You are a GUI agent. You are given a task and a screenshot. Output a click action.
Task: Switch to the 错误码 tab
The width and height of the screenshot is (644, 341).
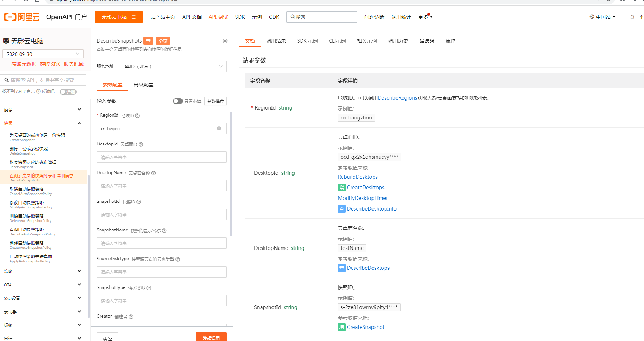[x=427, y=41]
